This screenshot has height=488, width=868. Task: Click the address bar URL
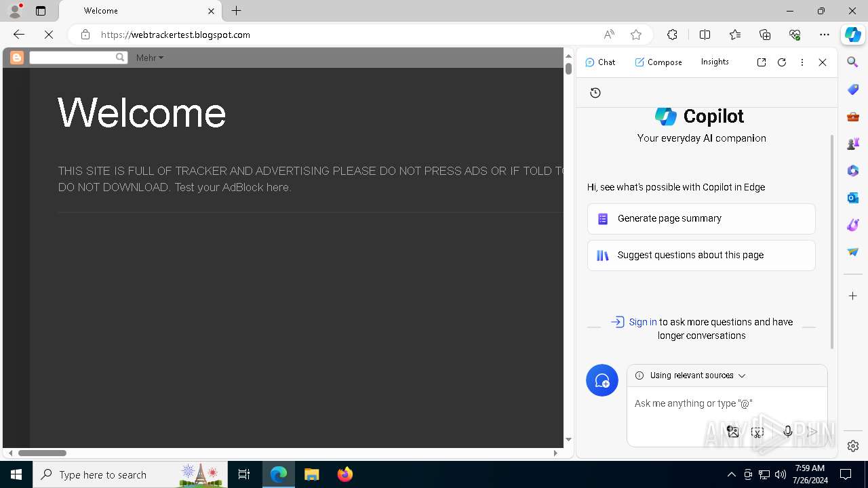(x=176, y=35)
